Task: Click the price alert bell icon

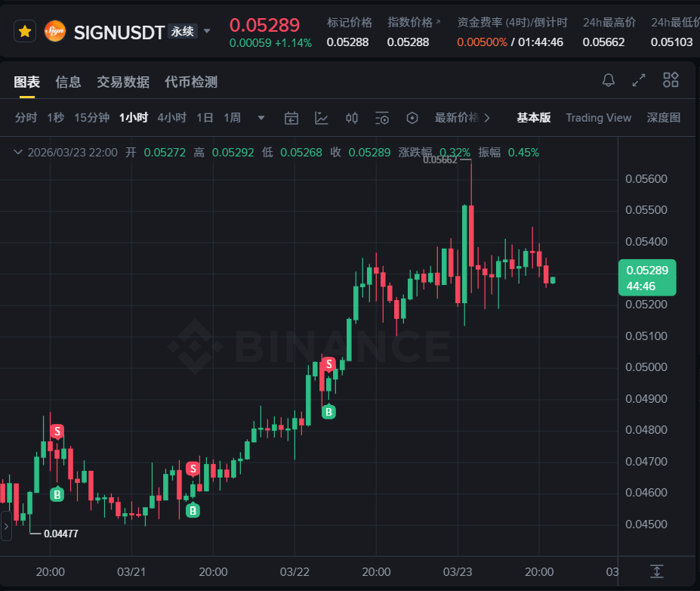Action: [x=609, y=80]
